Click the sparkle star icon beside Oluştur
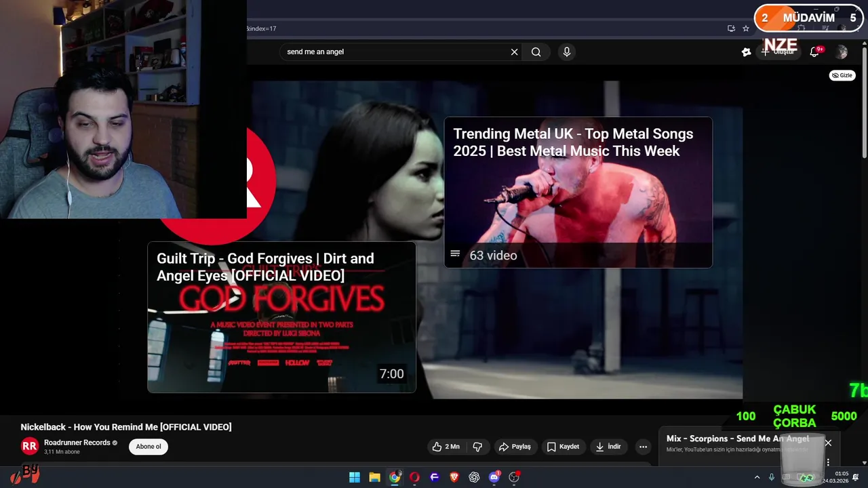This screenshot has width=868, height=488. tap(746, 52)
